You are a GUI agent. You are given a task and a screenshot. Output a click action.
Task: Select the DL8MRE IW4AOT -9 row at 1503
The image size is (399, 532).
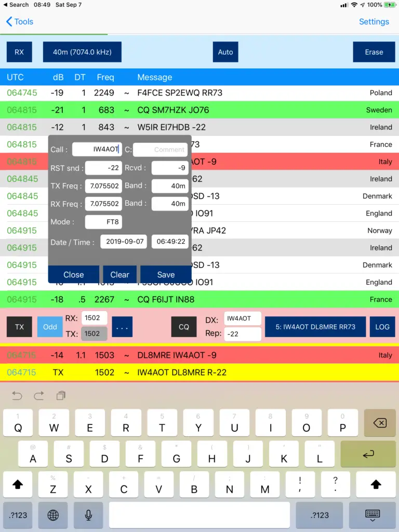[x=199, y=355]
